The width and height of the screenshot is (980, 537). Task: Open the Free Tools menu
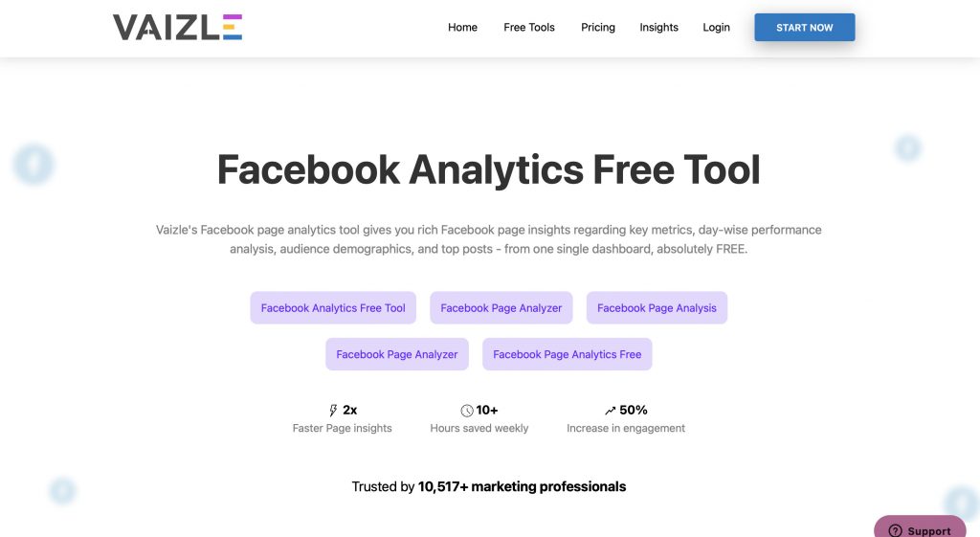[528, 28]
